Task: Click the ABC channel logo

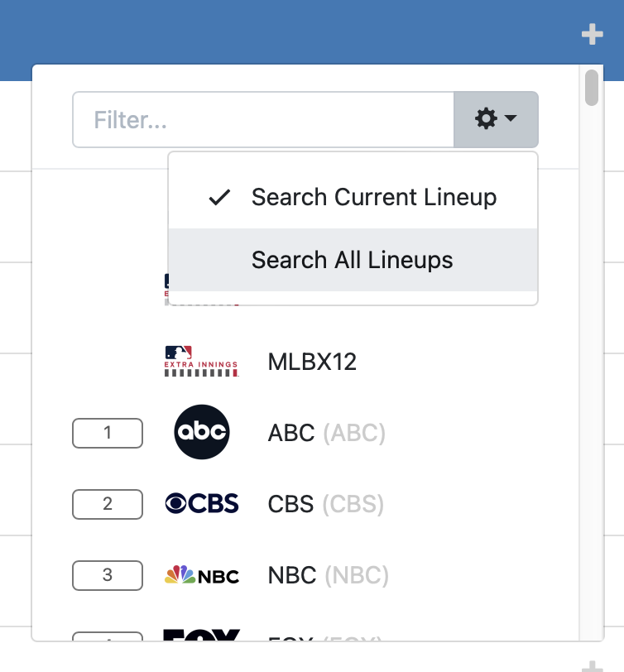Action: [x=201, y=432]
